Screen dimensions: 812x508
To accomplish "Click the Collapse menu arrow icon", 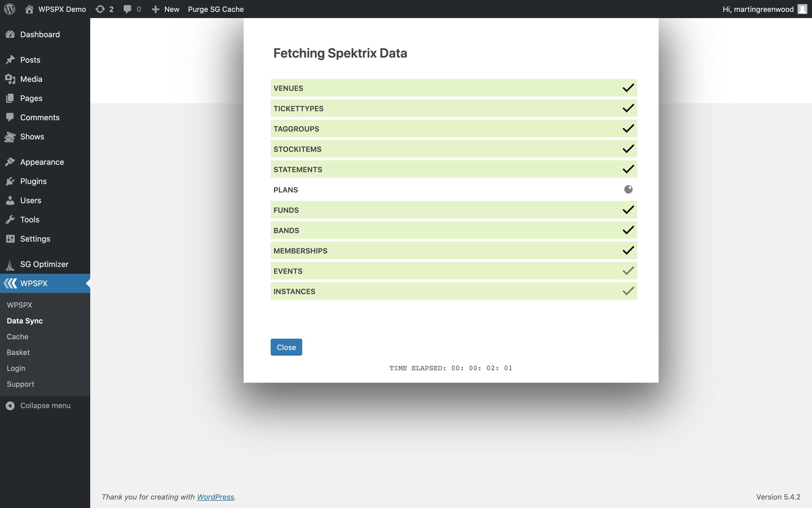I will [10, 406].
